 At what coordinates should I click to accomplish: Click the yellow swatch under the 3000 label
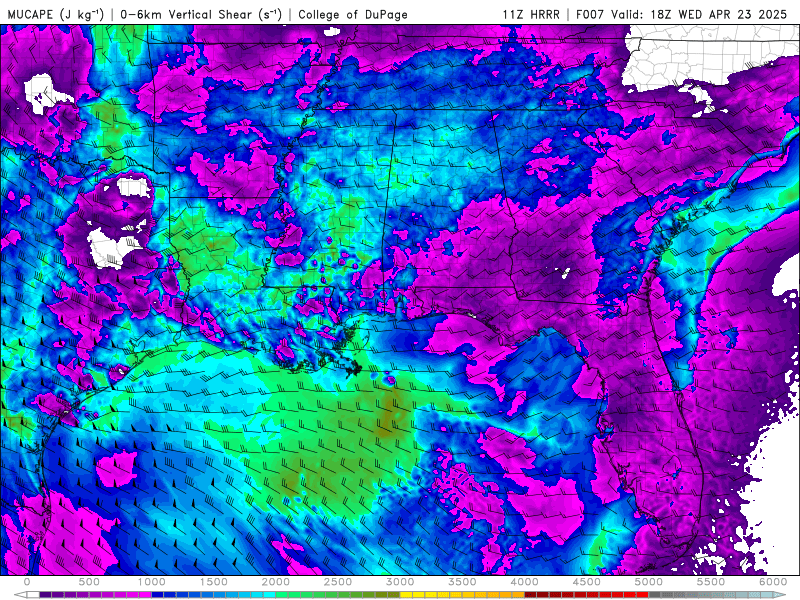click(x=407, y=595)
